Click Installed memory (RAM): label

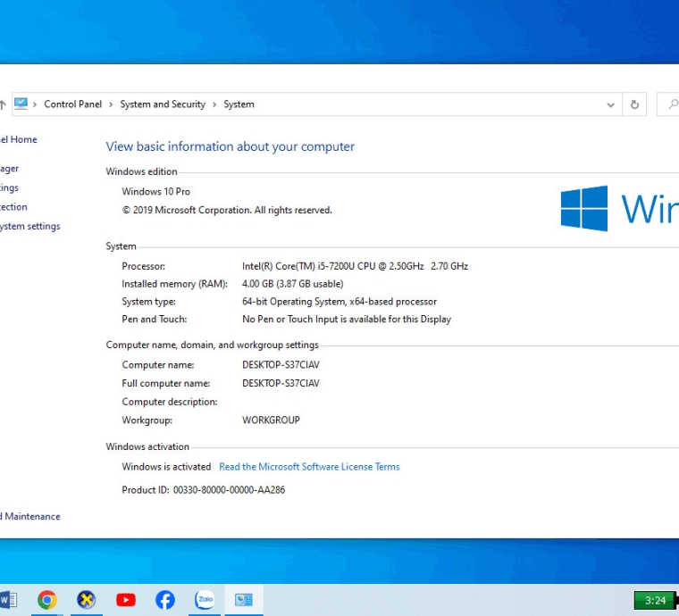click(174, 284)
